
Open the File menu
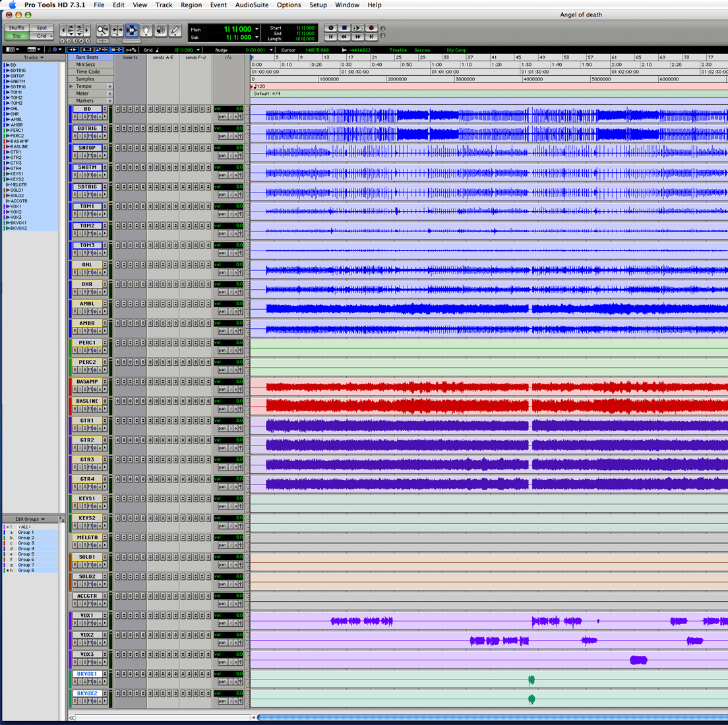pos(99,5)
